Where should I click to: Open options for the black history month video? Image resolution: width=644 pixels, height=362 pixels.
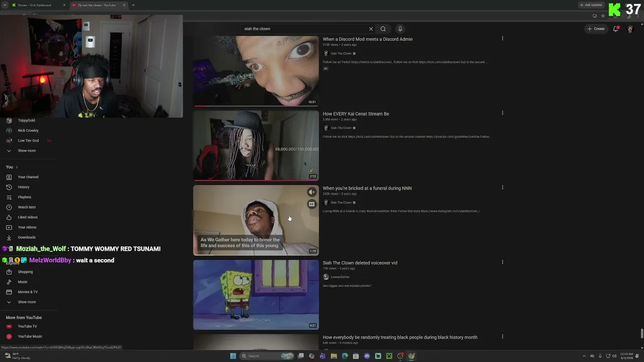click(x=502, y=336)
